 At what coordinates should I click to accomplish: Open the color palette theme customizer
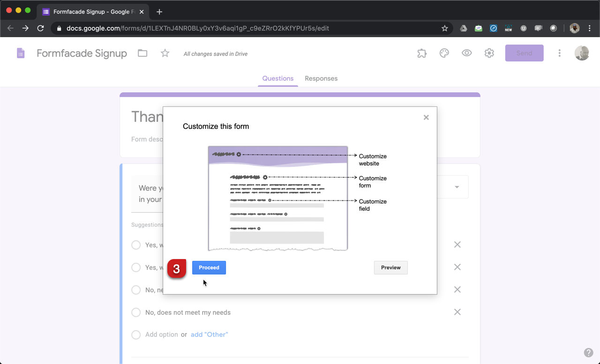click(444, 53)
